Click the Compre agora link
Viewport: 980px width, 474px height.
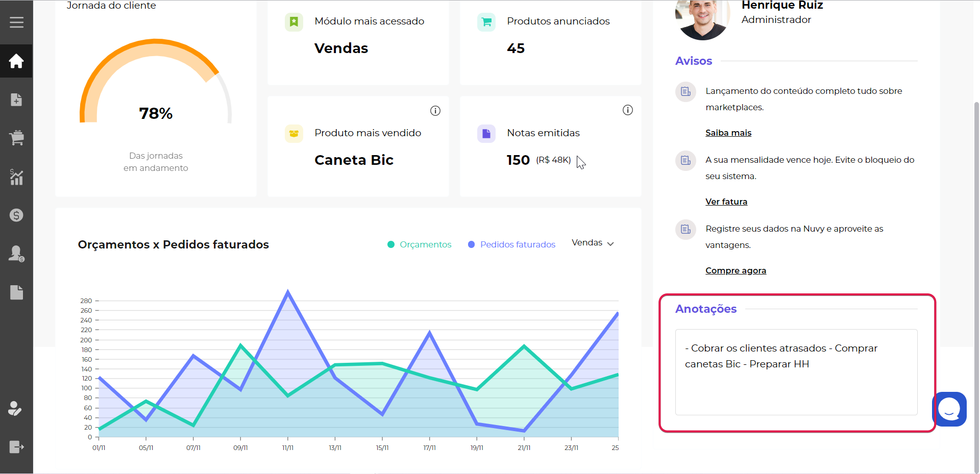coord(736,270)
